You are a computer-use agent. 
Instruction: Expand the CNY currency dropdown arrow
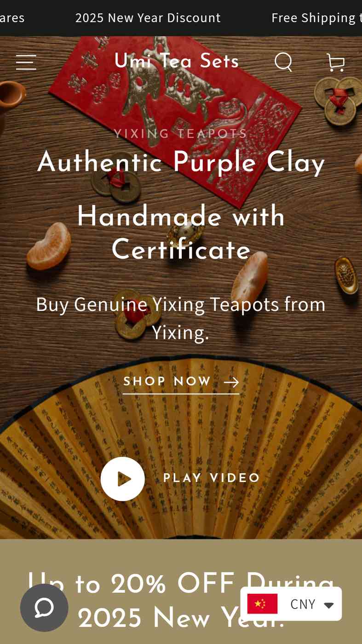[328, 604]
